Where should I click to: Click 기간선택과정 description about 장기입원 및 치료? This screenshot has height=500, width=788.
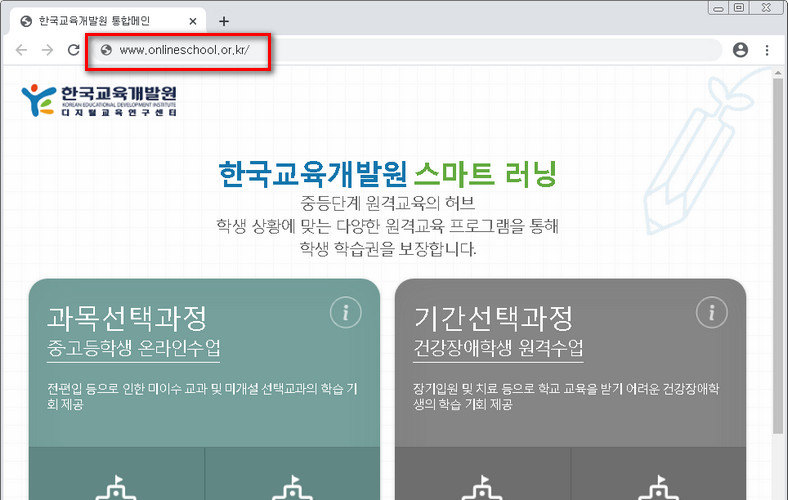point(566,396)
